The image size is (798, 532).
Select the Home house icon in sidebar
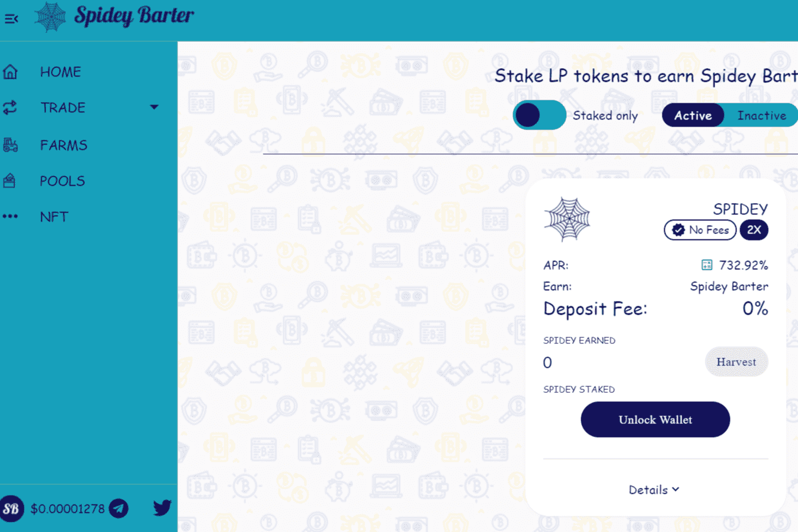point(11,71)
